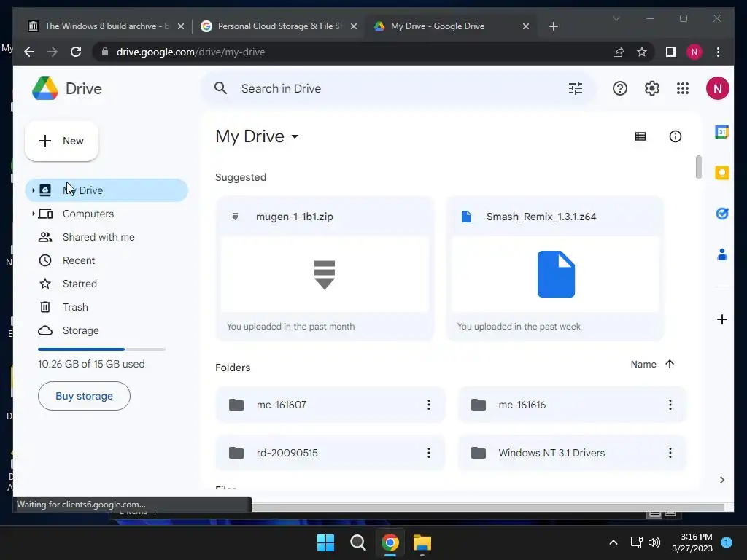The height and width of the screenshot is (560, 747).
Task: Open Google Calendar side panel
Action: point(721,132)
